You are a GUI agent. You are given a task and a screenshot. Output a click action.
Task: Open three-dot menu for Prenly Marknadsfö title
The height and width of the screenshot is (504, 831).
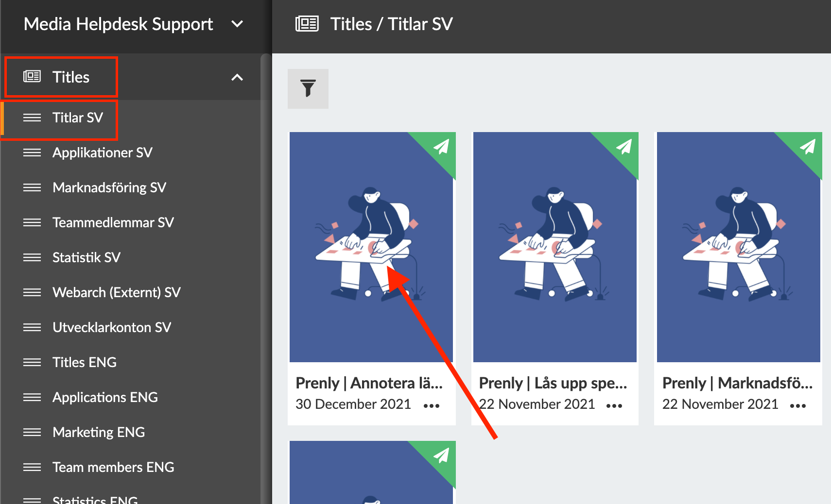pos(797,405)
